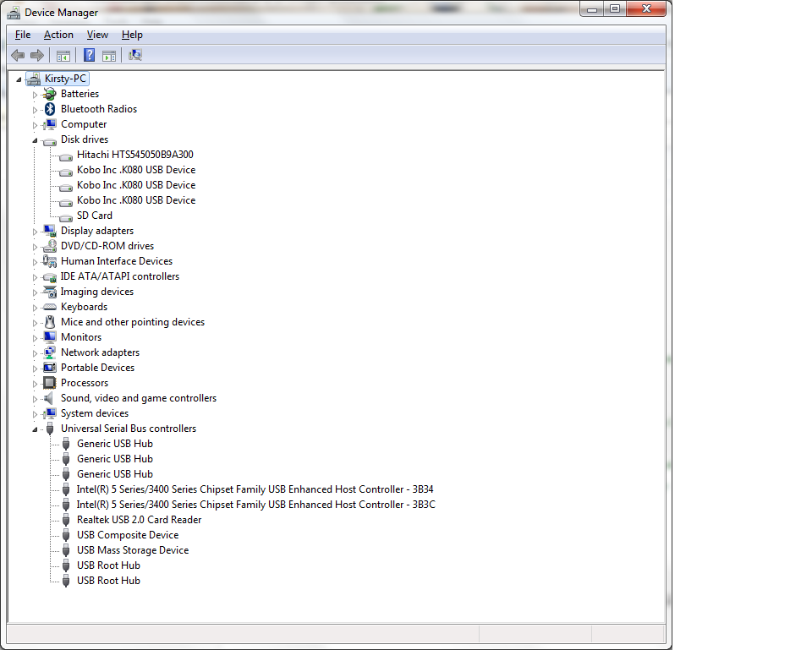The height and width of the screenshot is (650, 812).
Task: Select the Computer category label
Action: click(x=84, y=124)
